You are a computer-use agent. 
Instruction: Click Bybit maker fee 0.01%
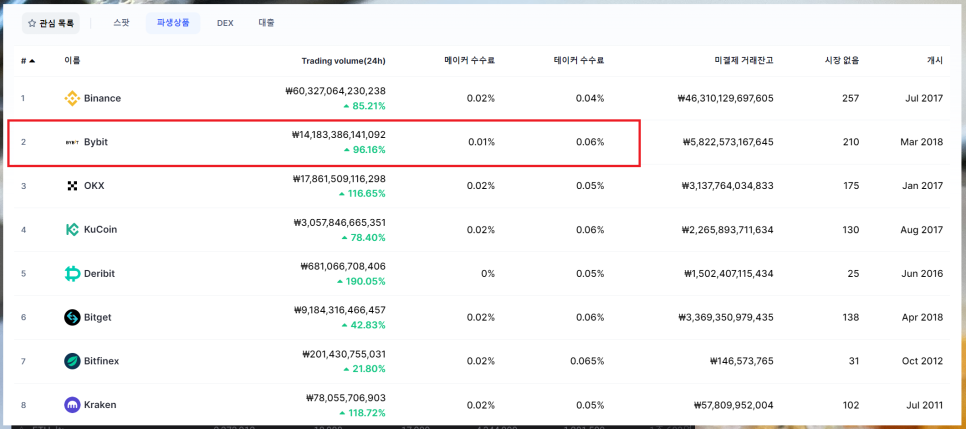point(481,142)
